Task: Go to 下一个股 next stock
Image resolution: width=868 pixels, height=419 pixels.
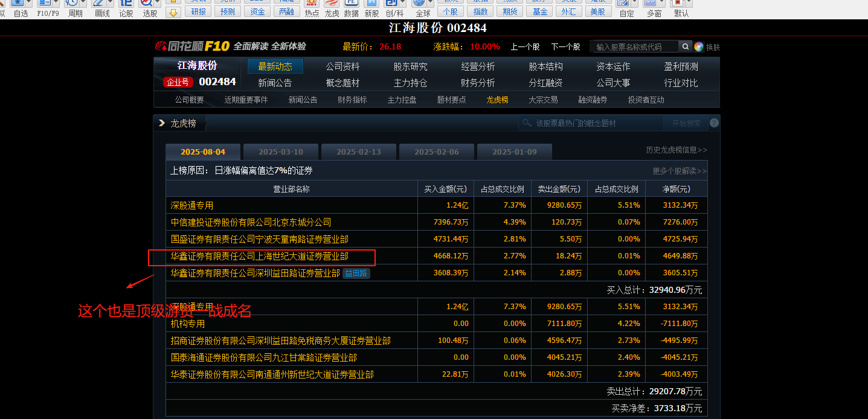Action: (x=565, y=46)
